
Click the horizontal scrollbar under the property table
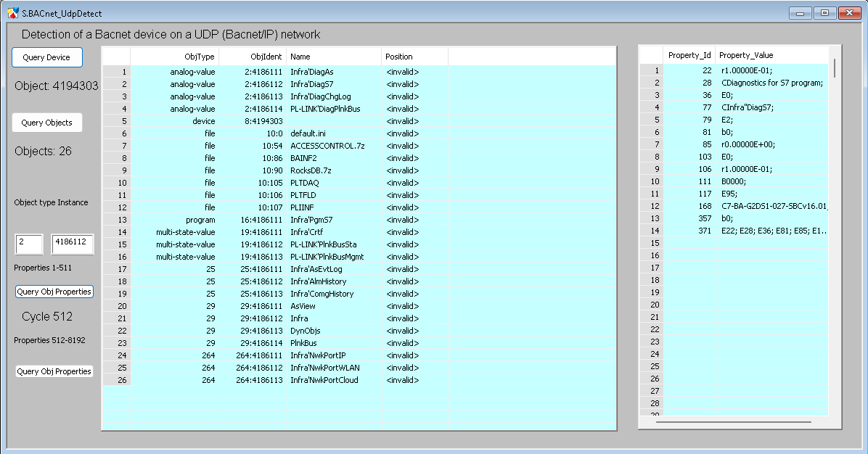[733, 421]
